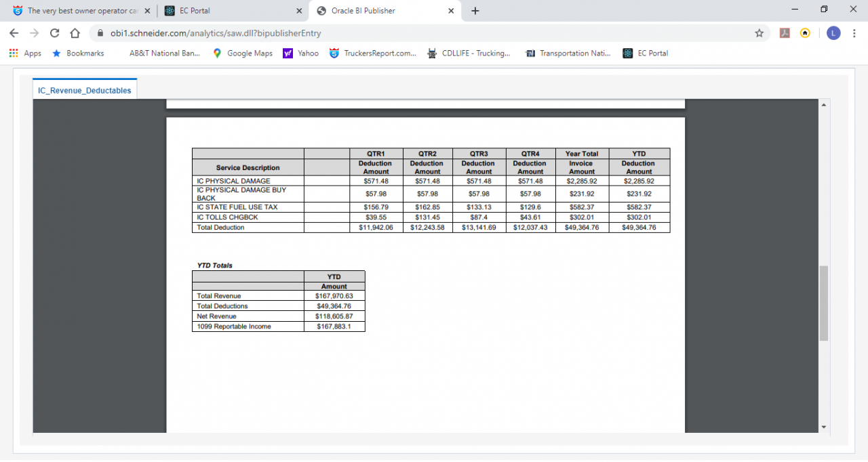The height and width of the screenshot is (462, 868).
Task: Open the user profile avatar
Action: pos(833,33)
